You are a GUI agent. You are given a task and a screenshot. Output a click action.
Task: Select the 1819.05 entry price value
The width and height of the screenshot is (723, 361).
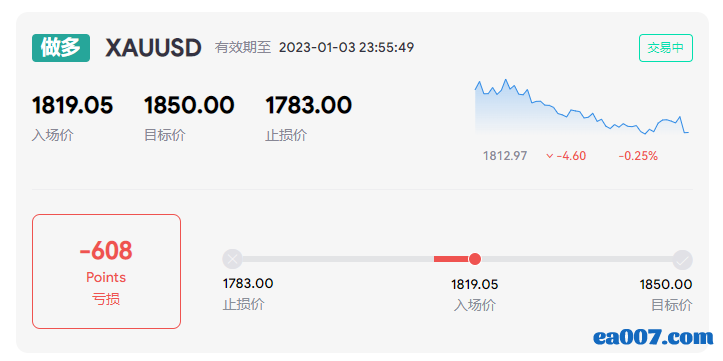point(72,105)
